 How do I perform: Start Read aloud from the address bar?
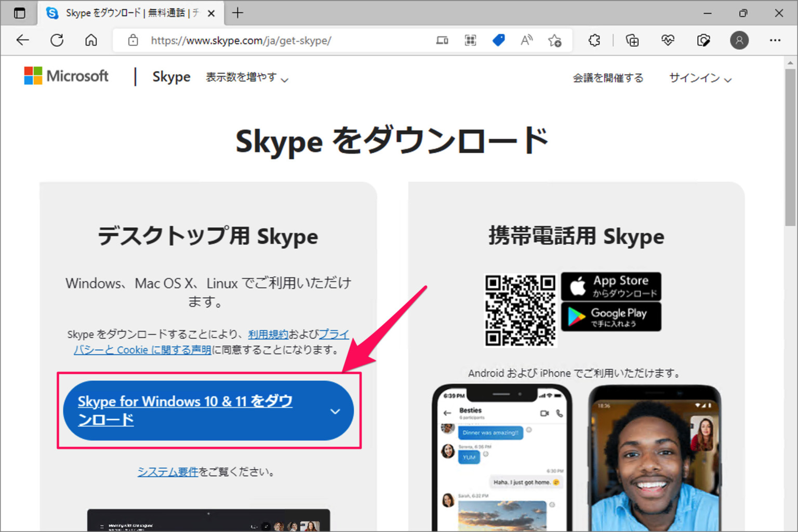(526, 40)
